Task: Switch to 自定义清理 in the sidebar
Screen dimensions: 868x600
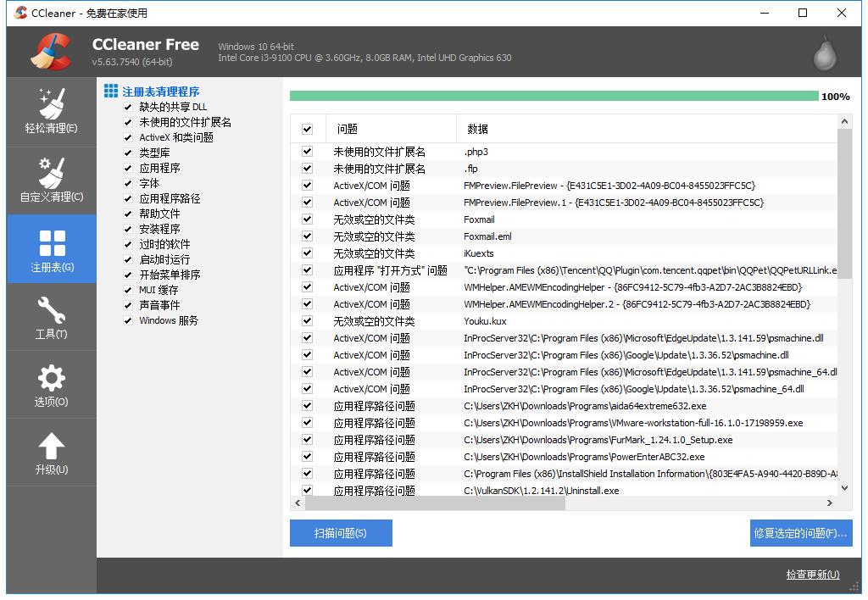Action: click(x=51, y=180)
